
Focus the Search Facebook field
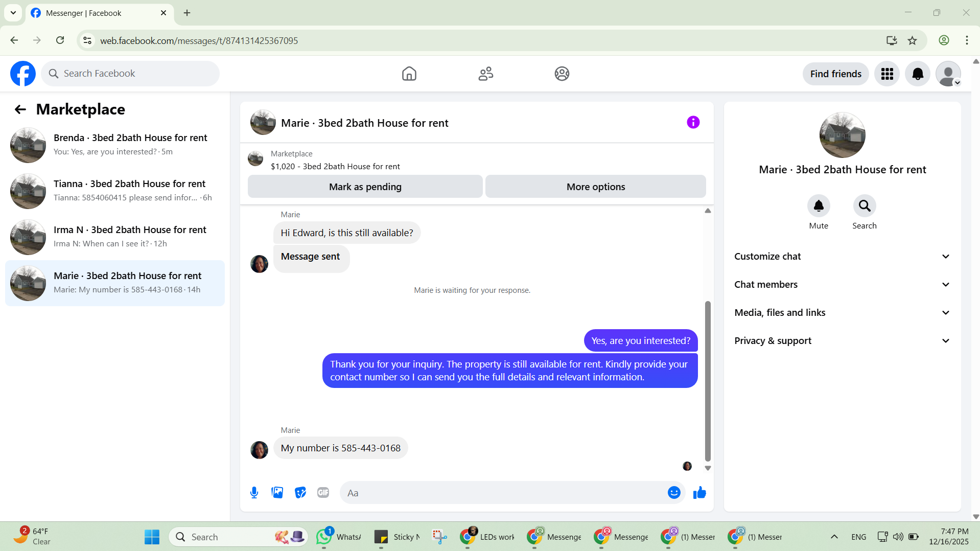coord(130,74)
